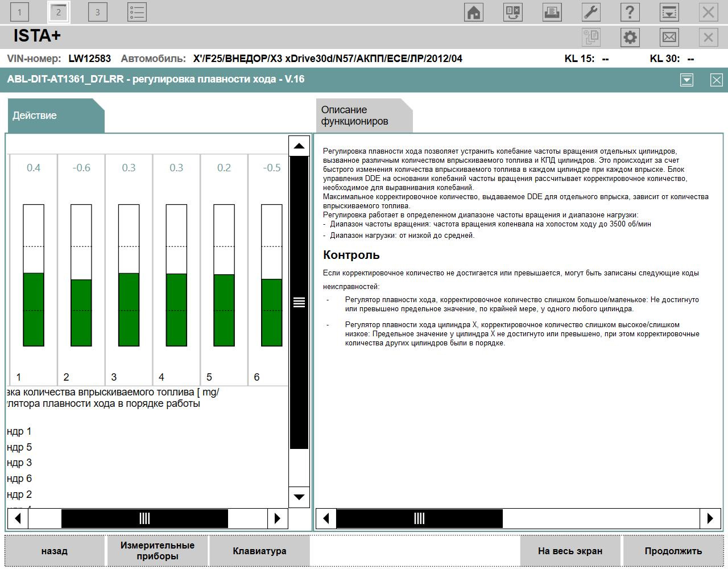This screenshot has height=569, width=728.
Task: Open the grayed copy documents icon
Action: click(x=591, y=37)
